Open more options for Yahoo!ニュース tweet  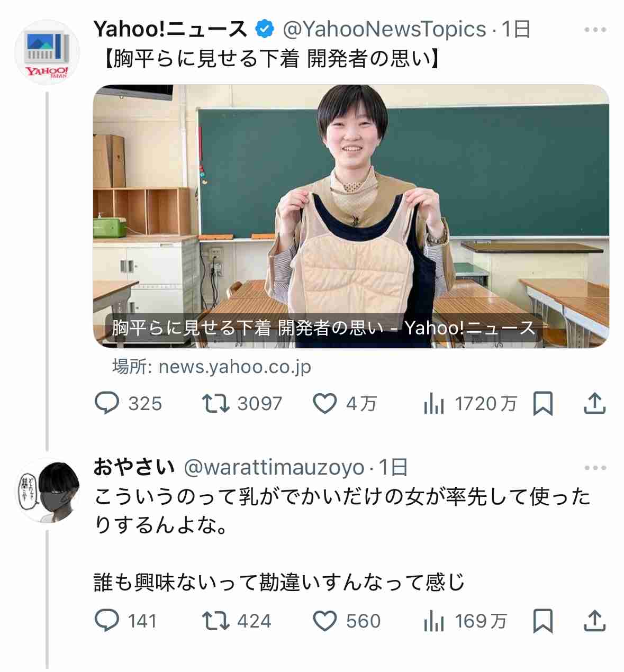[x=595, y=30]
